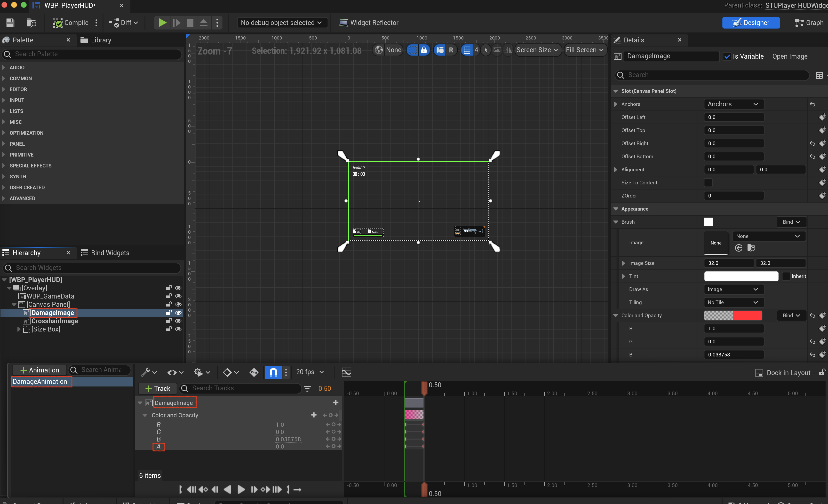Click the localization globe icon
The image size is (828, 504).
pos(379,50)
